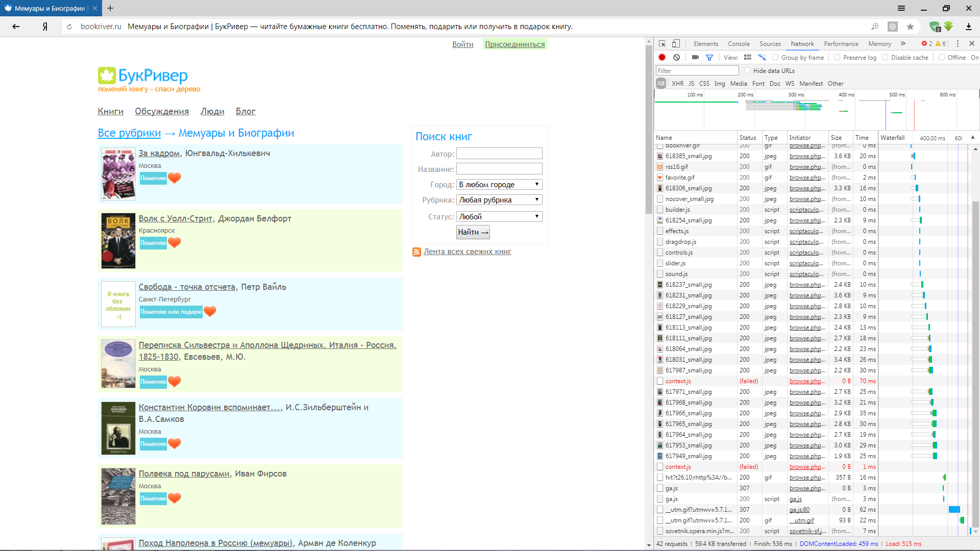Image resolution: width=980 pixels, height=551 pixels.
Task: Click the BookRiver logo
Action: pyautogui.click(x=149, y=80)
